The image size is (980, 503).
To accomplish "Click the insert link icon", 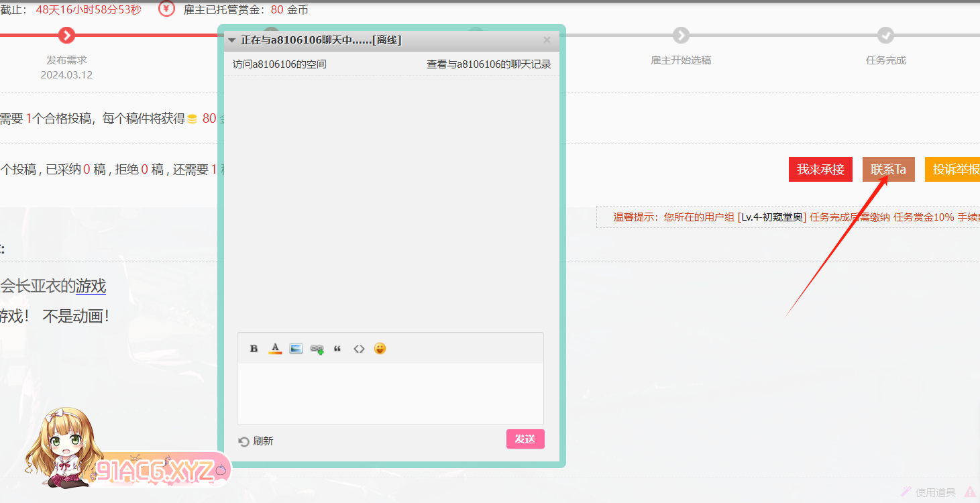I will click(317, 349).
